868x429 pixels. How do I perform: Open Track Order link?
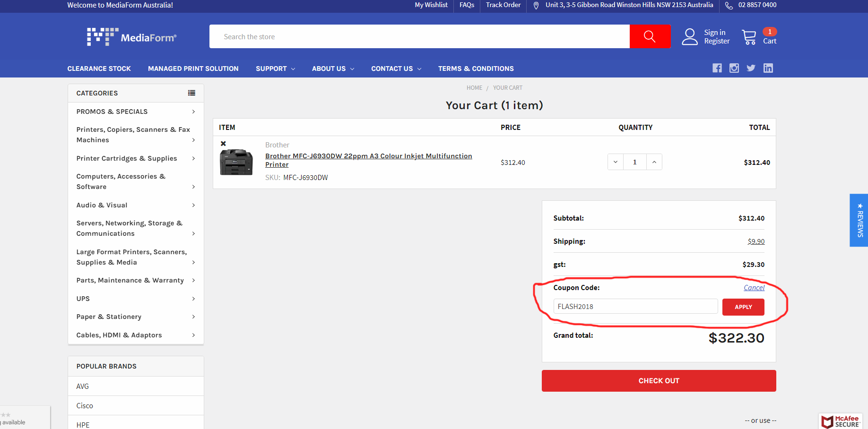point(503,5)
